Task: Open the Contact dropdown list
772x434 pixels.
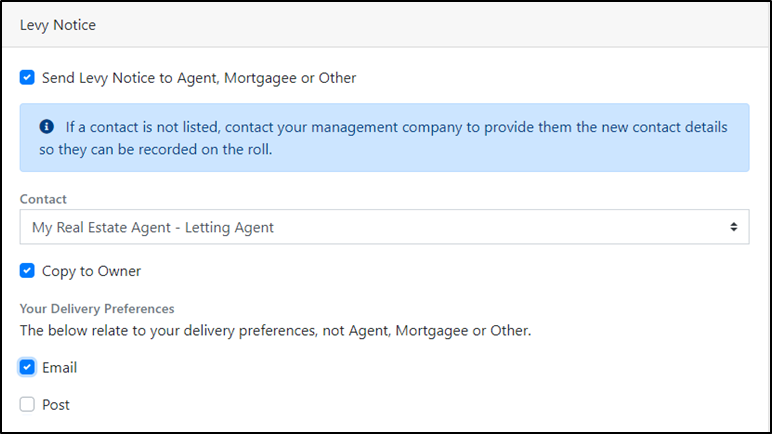Action: [x=384, y=227]
